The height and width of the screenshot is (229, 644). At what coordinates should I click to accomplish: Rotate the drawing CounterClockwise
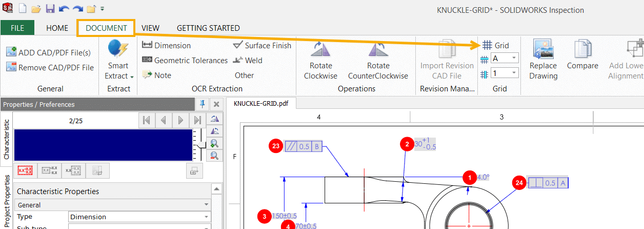click(x=378, y=61)
